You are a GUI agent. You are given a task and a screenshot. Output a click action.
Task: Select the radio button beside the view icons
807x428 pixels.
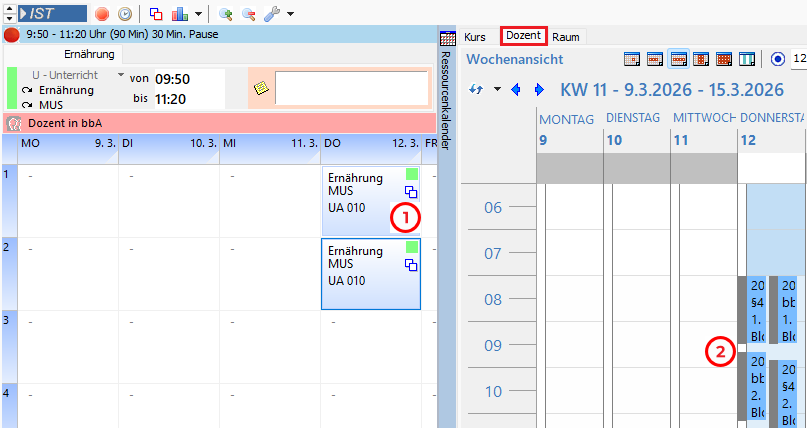[779, 59]
